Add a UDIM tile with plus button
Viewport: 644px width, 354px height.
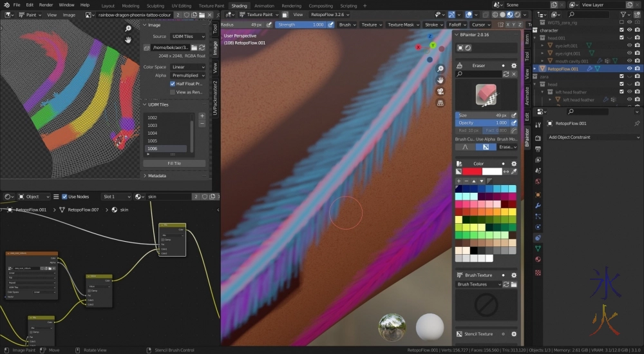tap(202, 115)
